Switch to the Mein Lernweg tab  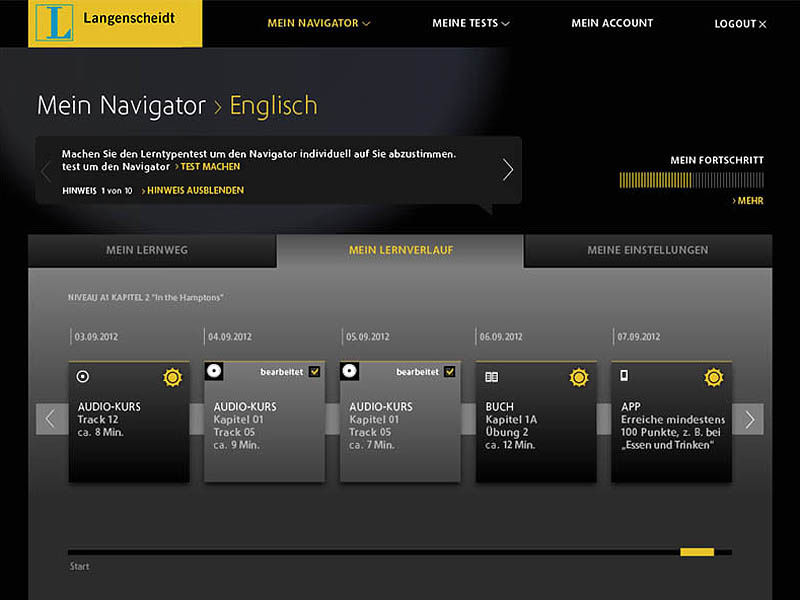click(152, 251)
